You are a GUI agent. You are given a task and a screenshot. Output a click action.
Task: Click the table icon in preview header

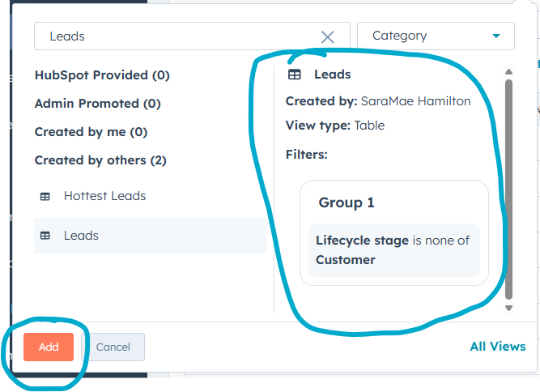point(295,75)
